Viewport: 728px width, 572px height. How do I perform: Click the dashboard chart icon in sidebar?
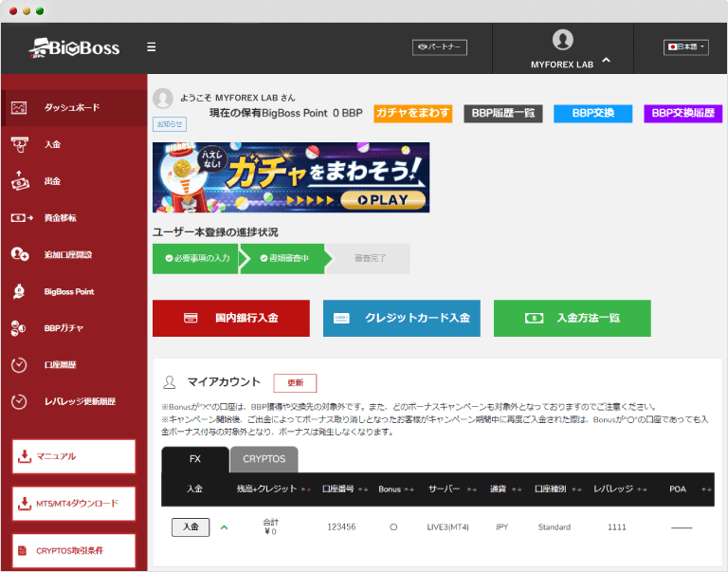tap(19, 108)
